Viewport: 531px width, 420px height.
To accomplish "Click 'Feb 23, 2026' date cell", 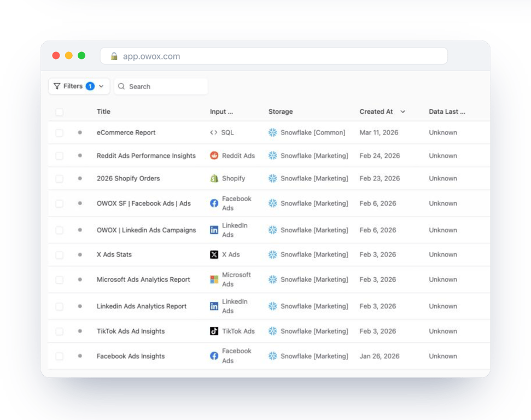I will pyautogui.click(x=380, y=178).
